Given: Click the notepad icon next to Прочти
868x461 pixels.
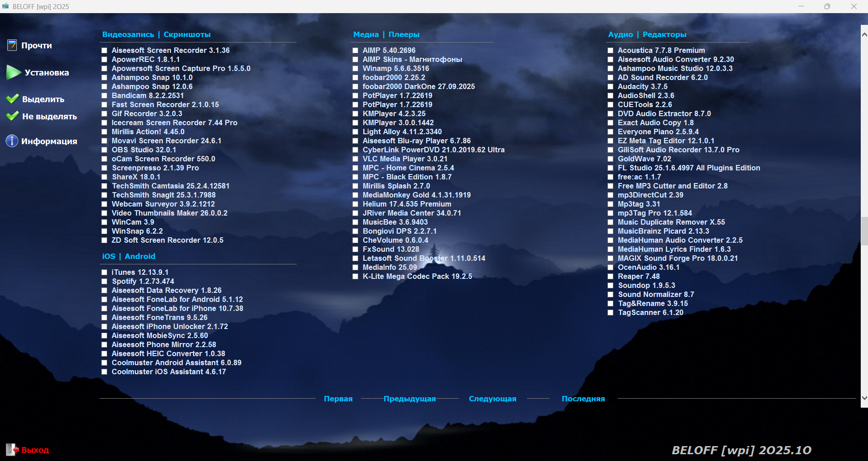Looking at the screenshot, I should click(x=12, y=45).
